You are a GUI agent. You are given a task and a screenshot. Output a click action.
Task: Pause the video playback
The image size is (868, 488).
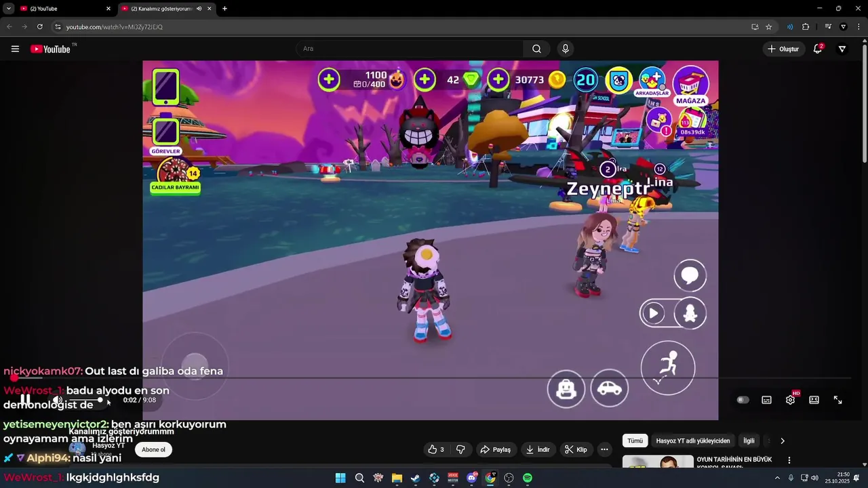[x=25, y=400]
